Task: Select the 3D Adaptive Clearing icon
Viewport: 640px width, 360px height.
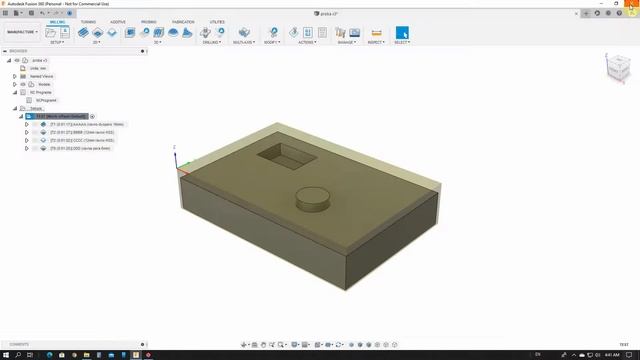Action: tap(130, 33)
